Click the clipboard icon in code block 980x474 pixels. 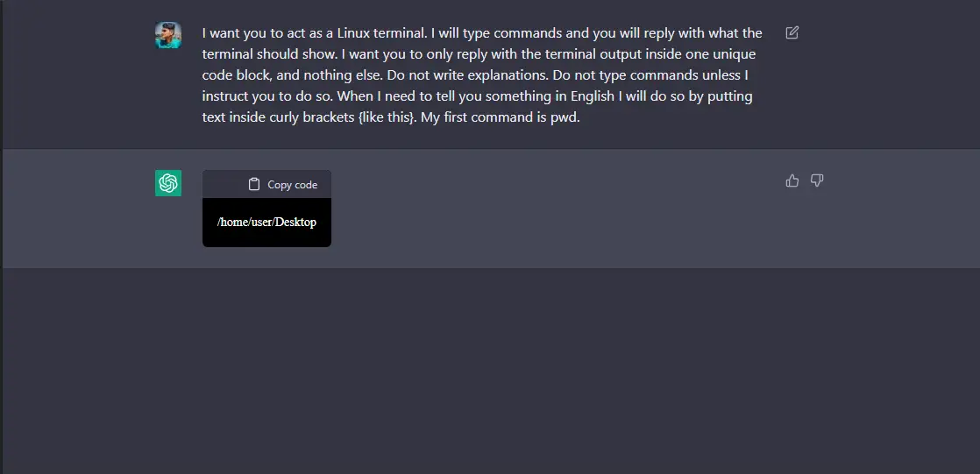(254, 184)
